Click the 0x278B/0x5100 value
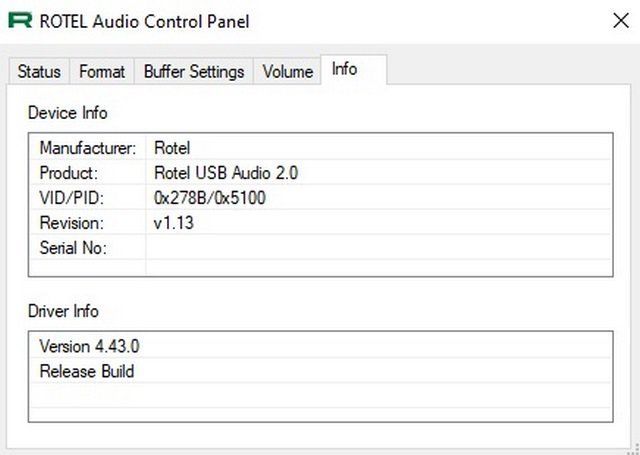The width and height of the screenshot is (640, 455). (210, 198)
